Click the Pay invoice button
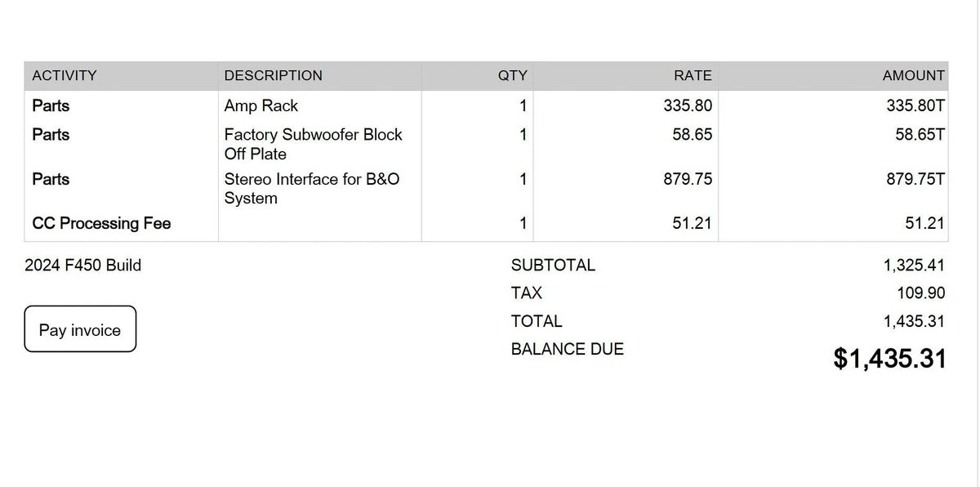Screen dimensions: 980x487 80,329
